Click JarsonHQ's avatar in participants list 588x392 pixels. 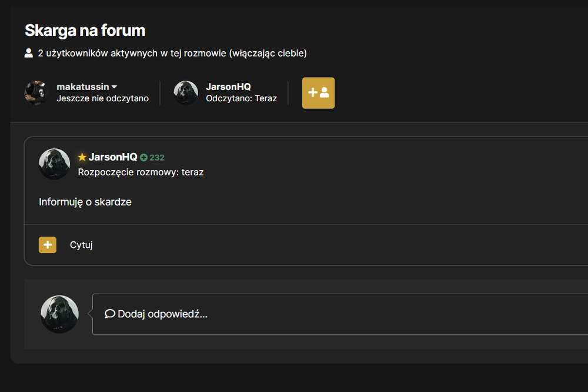(186, 93)
